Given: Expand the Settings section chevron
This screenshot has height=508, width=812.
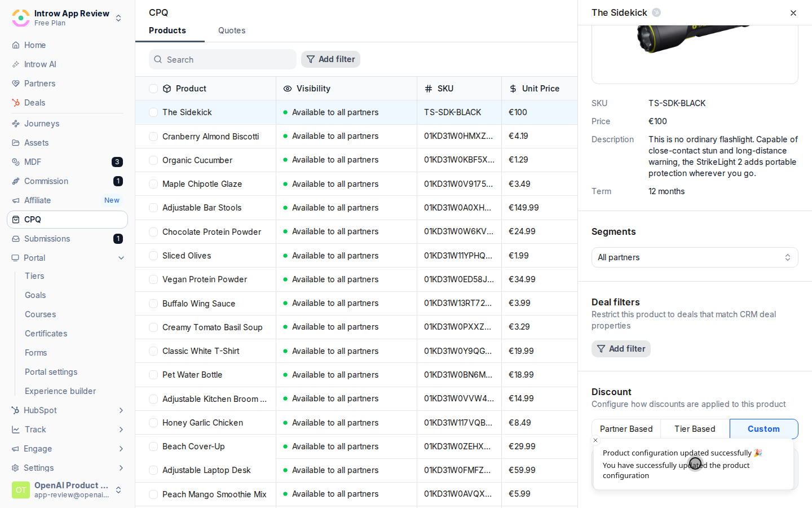Looking at the screenshot, I should pos(121,468).
